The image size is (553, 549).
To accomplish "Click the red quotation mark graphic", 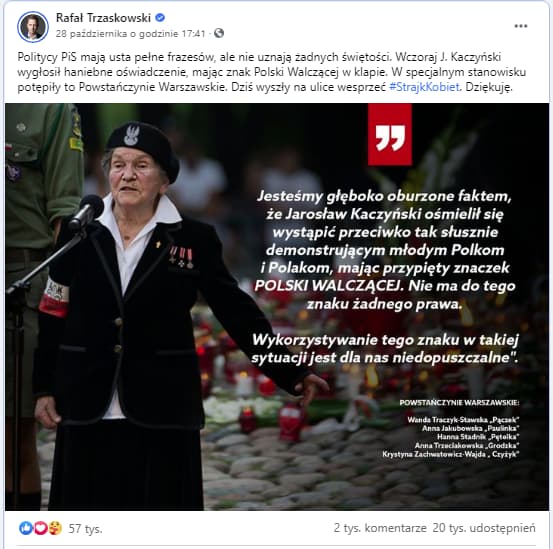I will pos(390,134).
